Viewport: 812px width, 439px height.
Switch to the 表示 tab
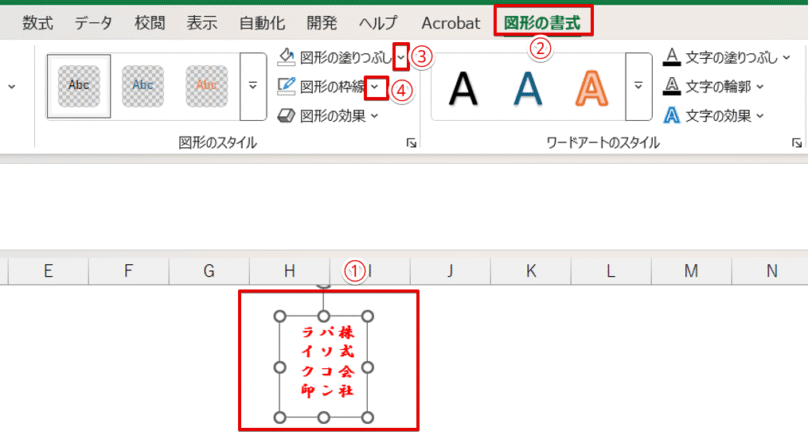click(202, 23)
